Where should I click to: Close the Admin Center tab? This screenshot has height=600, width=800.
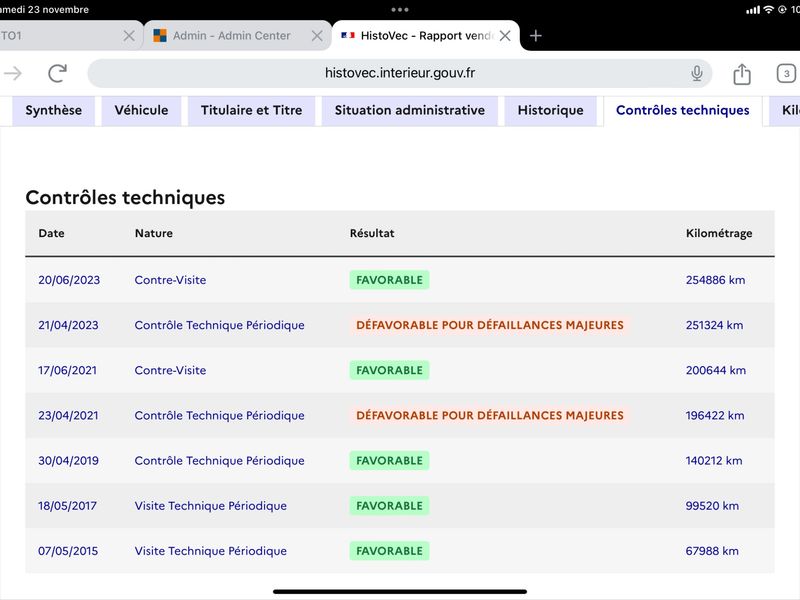tap(317, 36)
